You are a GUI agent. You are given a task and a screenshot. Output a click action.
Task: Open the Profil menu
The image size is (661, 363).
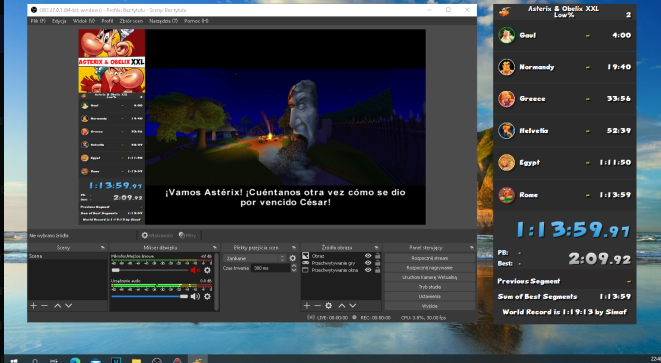click(107, 21)
